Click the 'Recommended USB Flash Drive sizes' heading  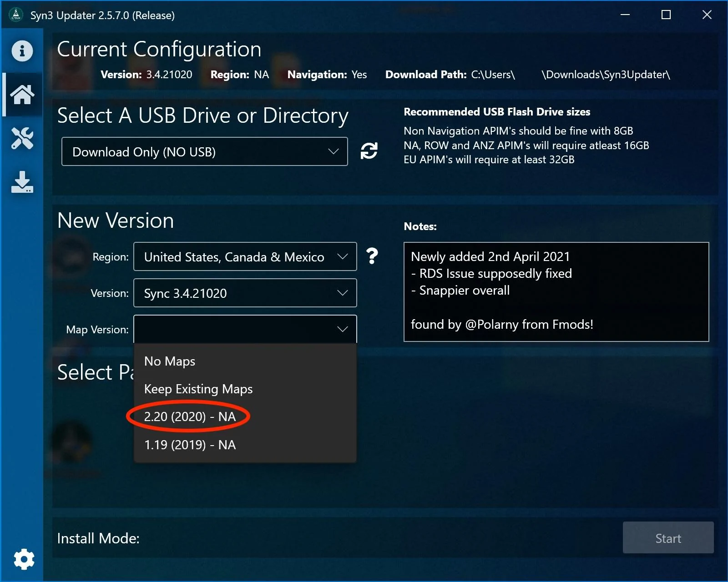(x=497, y=112)
